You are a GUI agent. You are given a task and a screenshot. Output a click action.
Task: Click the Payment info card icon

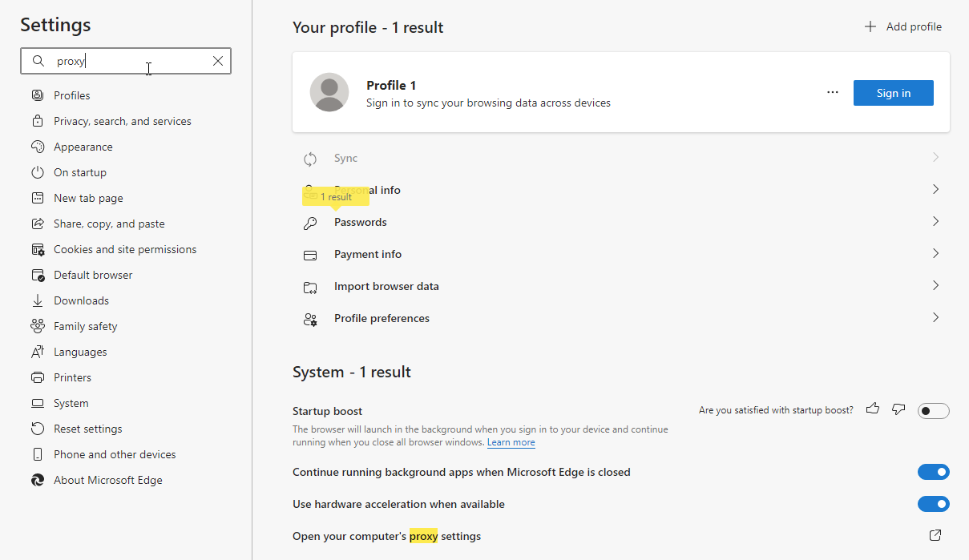coord(310,255)
